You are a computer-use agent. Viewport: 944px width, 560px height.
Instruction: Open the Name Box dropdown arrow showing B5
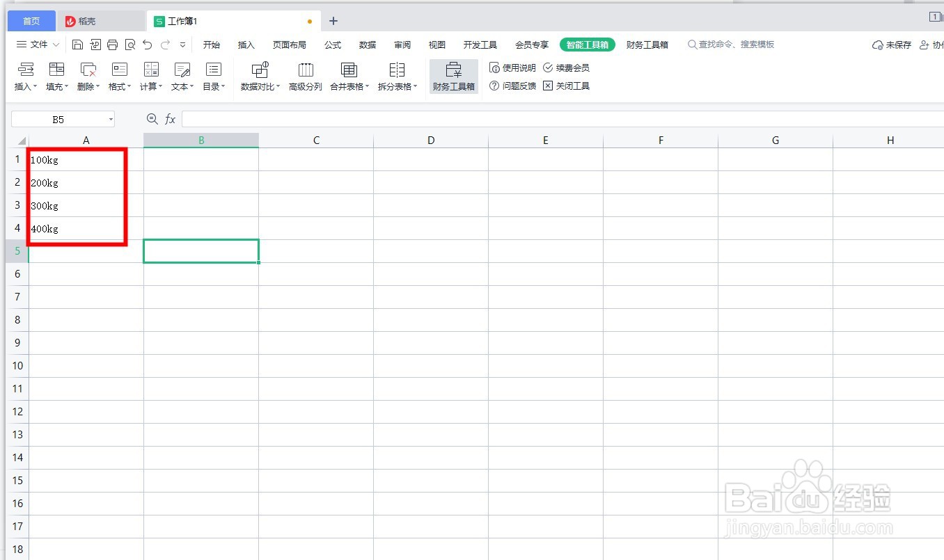110,120
